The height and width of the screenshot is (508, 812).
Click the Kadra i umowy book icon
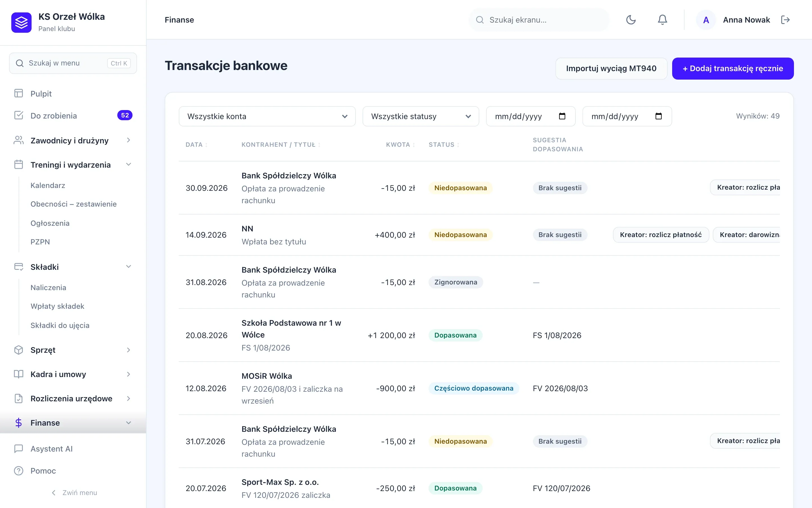[19, 374]
